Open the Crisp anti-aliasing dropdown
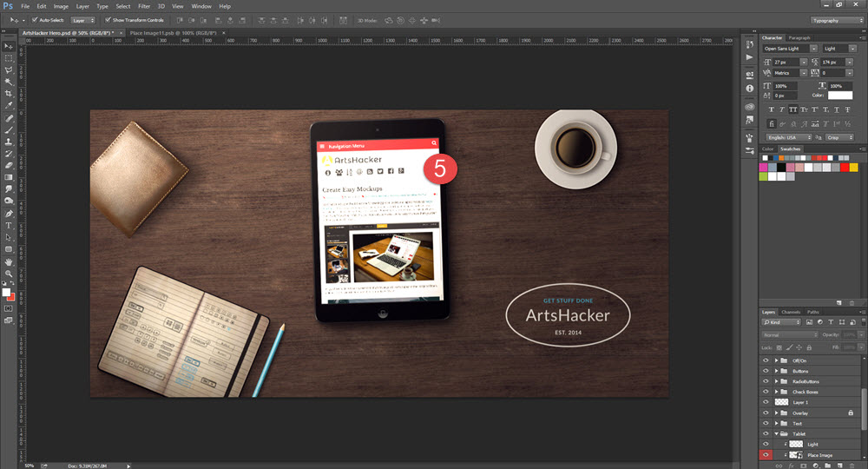The height and width of the screenshot is (469, 868). coord(839,137)
